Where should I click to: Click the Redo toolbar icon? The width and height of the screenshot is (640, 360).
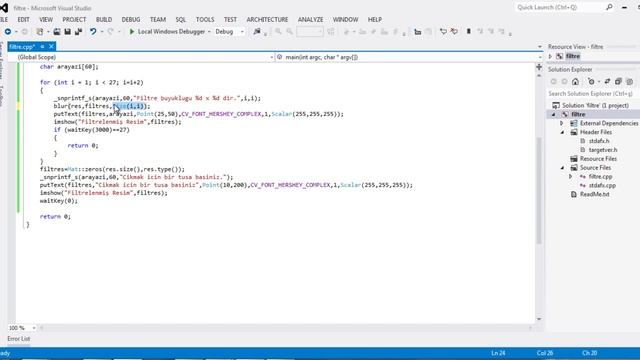coord(110,31)
